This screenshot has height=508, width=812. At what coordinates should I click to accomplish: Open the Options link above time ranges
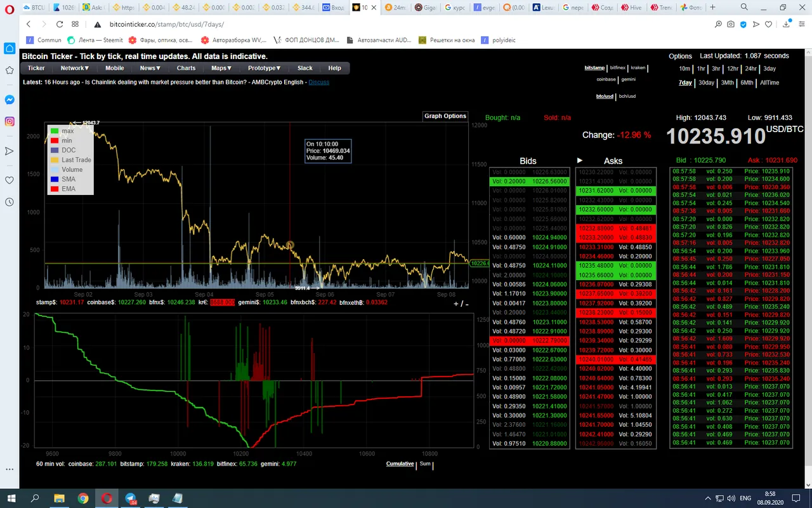680,56
